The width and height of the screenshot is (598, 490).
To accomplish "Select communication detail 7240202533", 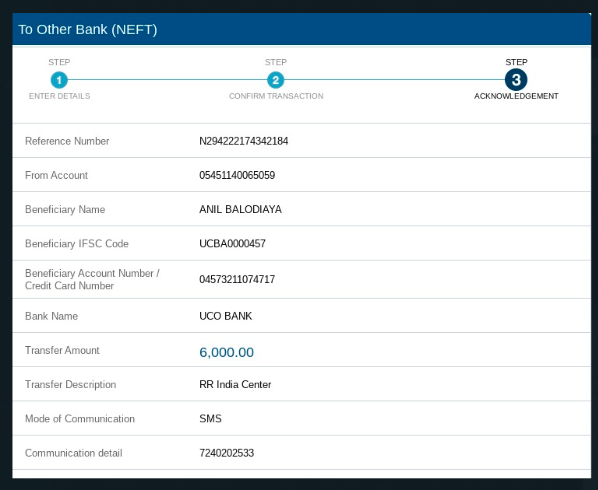I will point(227,453).
